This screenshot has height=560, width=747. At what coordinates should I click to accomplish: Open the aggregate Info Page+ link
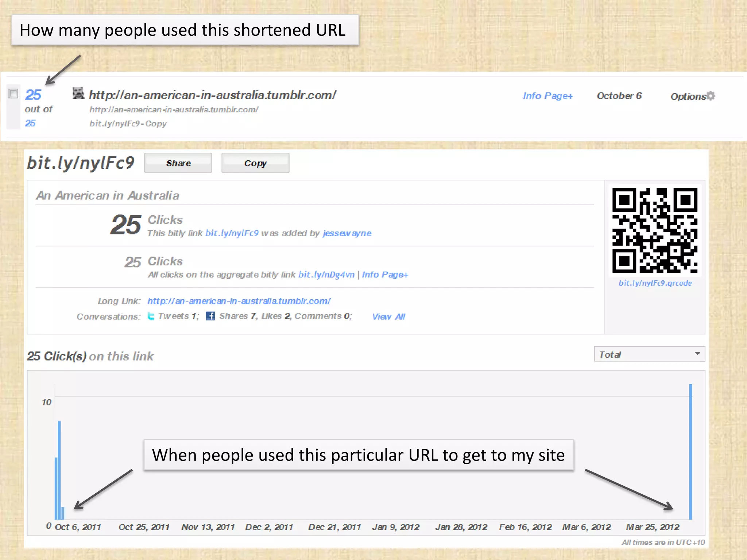[385, 275]
